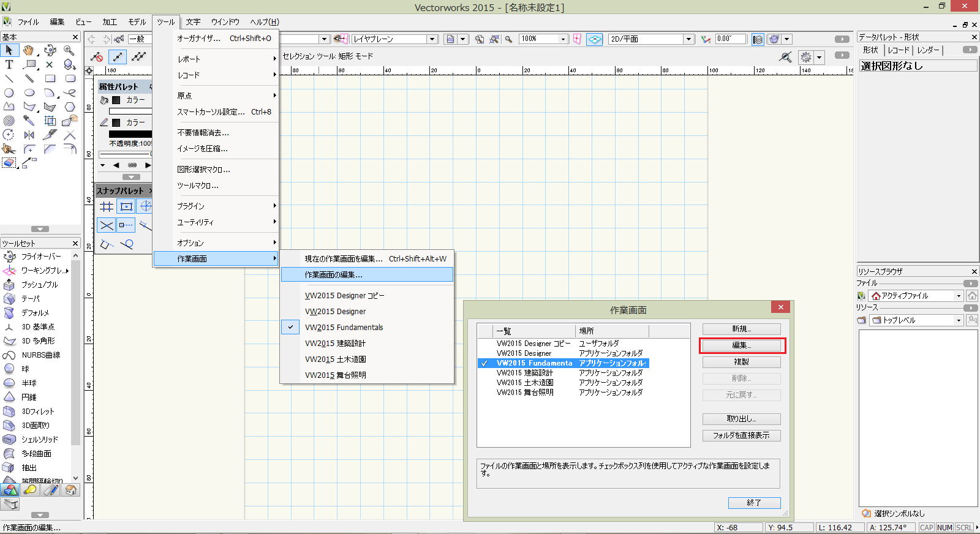This screenshot has width=980, height=534.
Task: Open the トップレベル resource dropdown
Action: point(959,320)
